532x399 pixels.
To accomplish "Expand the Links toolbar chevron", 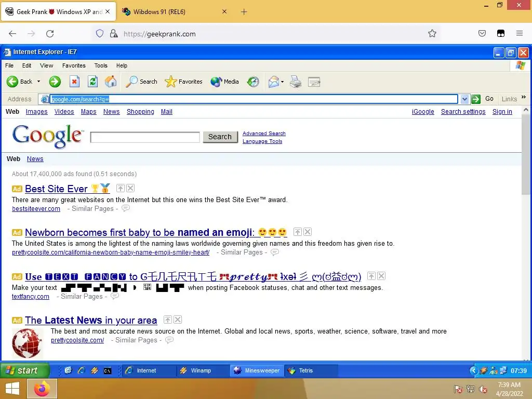I will (524, 97).
